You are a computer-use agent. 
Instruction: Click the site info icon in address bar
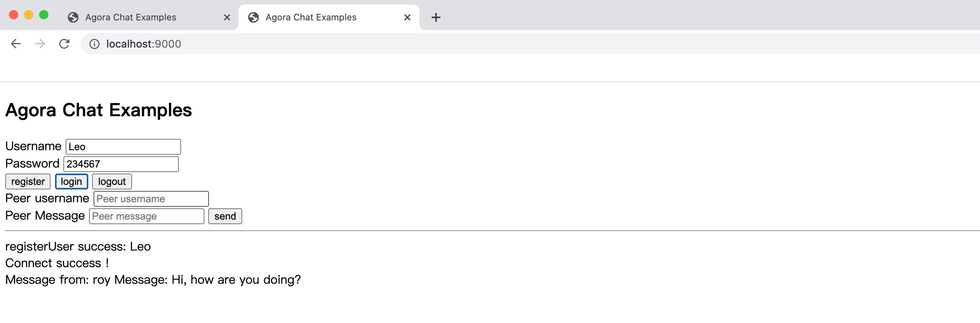pyautogui.click(x=94, y=44)
